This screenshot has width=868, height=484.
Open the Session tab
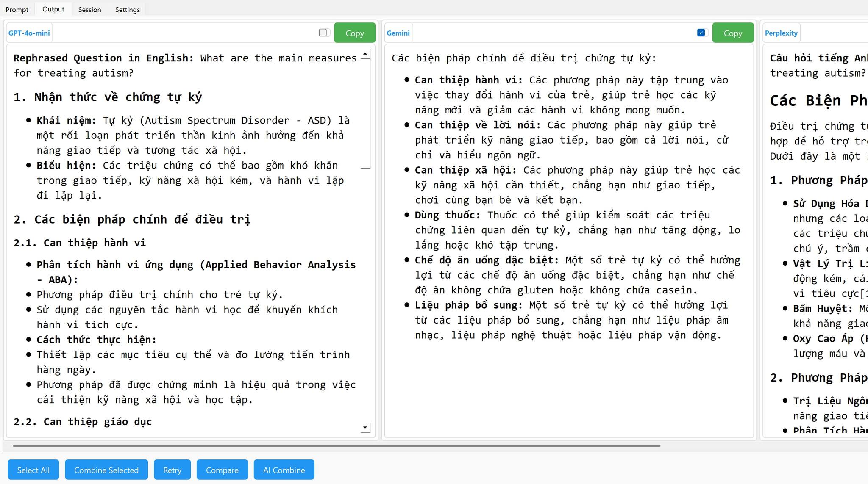[x=89, y=9]
